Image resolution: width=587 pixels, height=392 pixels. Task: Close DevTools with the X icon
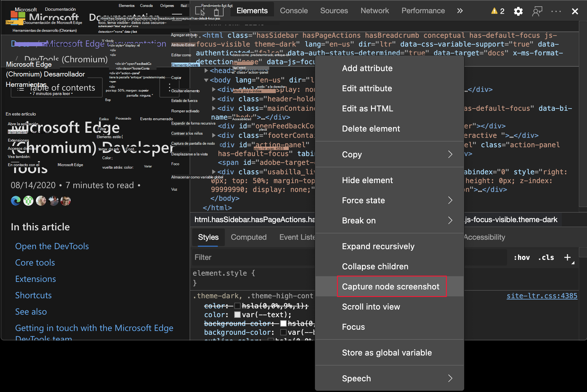click(575, 11)
